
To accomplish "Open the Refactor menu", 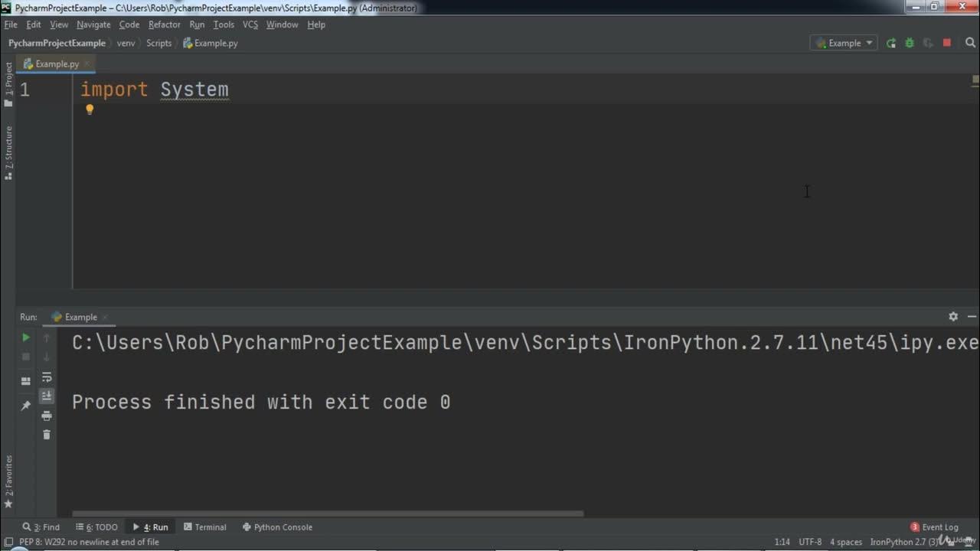I will (165, 24).
